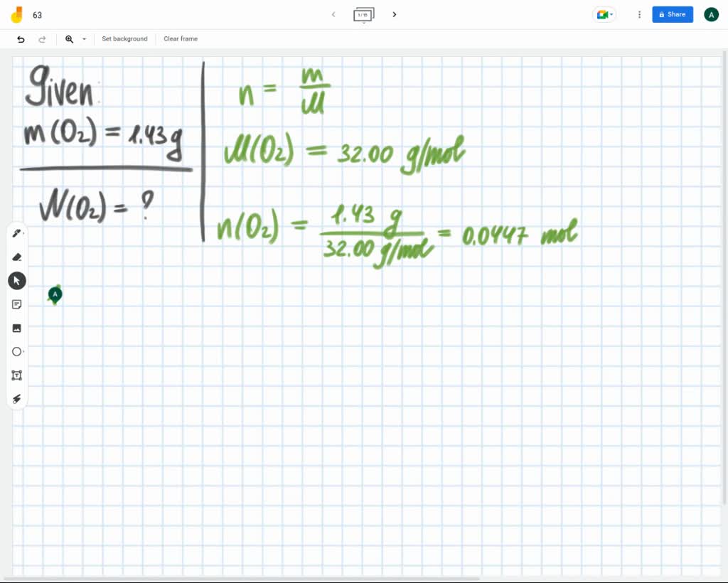This screenshot has width=728, height=583.
Task: Open Set background options
Action: (x=124, y=39)
